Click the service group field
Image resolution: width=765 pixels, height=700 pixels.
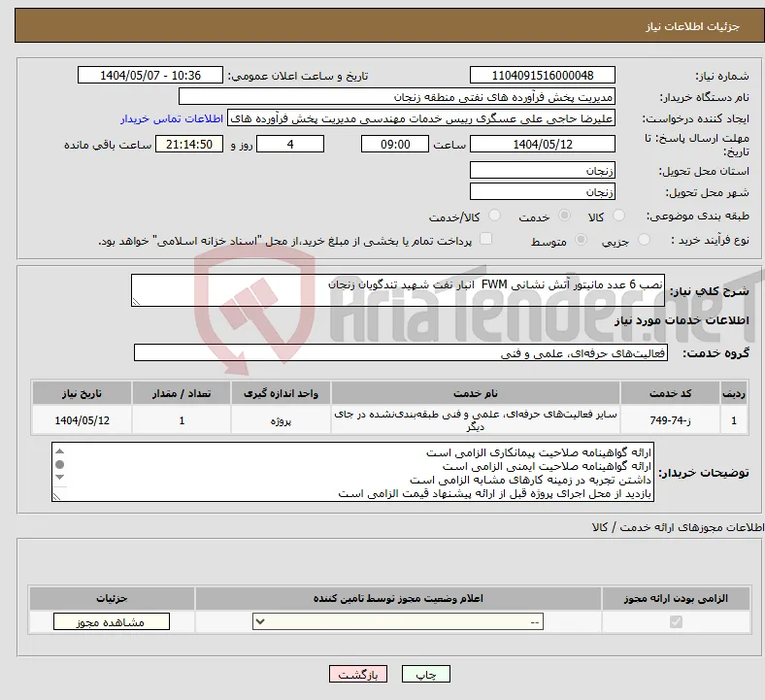coord(401,353)
